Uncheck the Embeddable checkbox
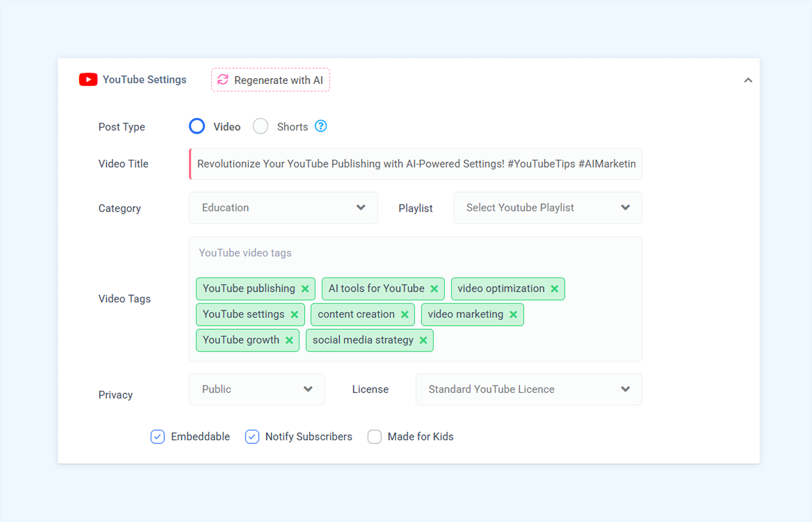 coord(158,437)
